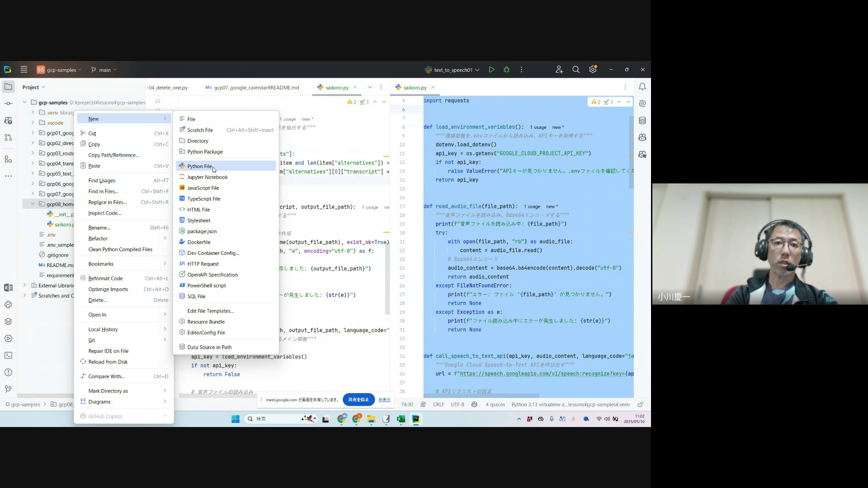
Task: Select Jupyter Notebook in the New submenu
Action: coord(207,177)
